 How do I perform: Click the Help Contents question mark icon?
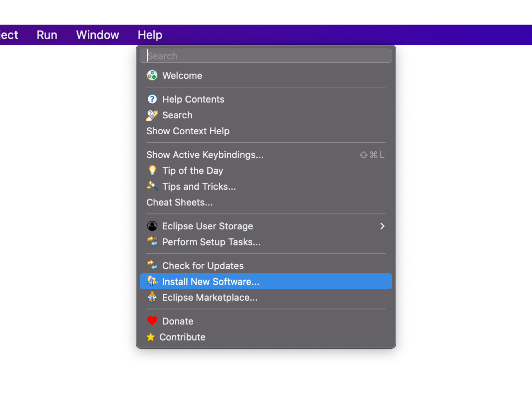coord(152,99)
